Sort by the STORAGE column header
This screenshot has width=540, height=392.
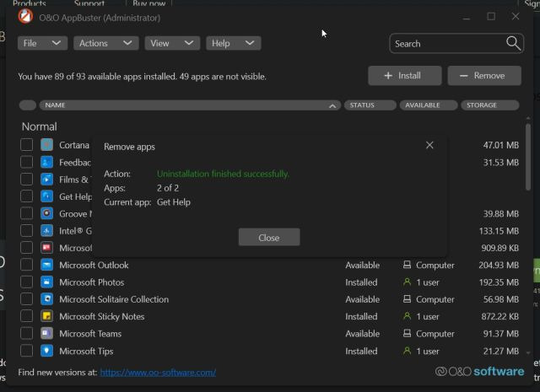490,105
